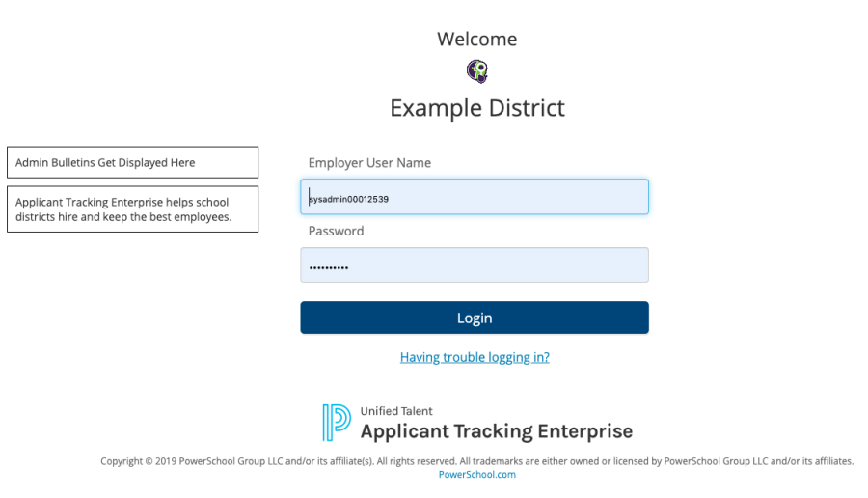Click the Welcome heading
This screenshot has height=498, width=868.
[476, 40]
